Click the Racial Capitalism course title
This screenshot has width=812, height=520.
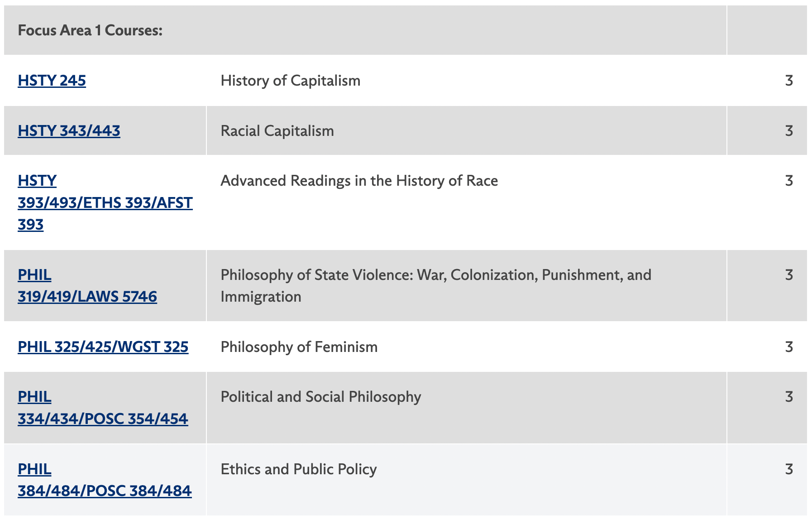[x=277, y=131]
